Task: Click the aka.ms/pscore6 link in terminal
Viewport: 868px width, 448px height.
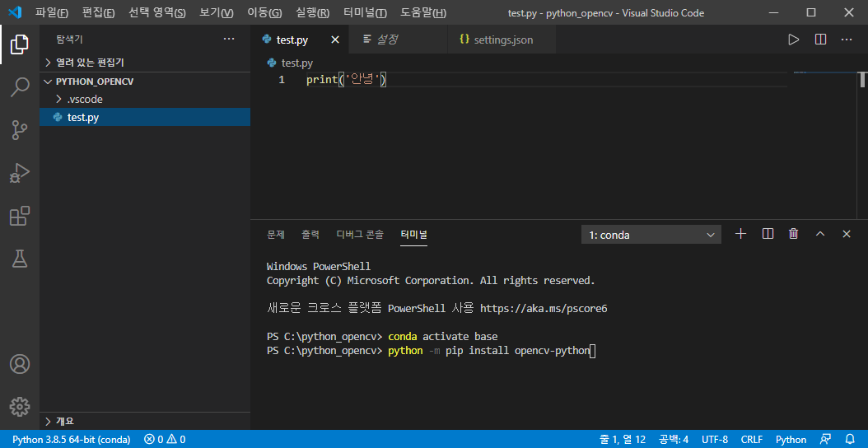Action: click(x=544, y=309)
